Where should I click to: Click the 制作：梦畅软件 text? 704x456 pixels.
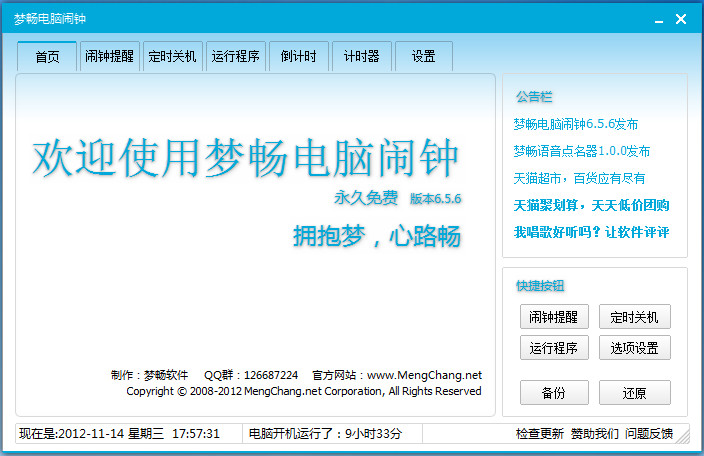150,375
